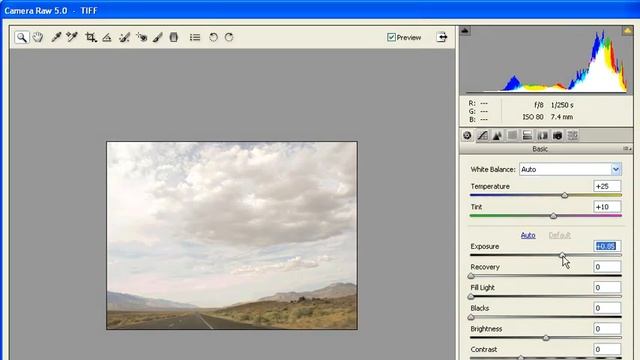Select the Spot Removal tool
Viewport: 640px width, 360px height.
124,38
